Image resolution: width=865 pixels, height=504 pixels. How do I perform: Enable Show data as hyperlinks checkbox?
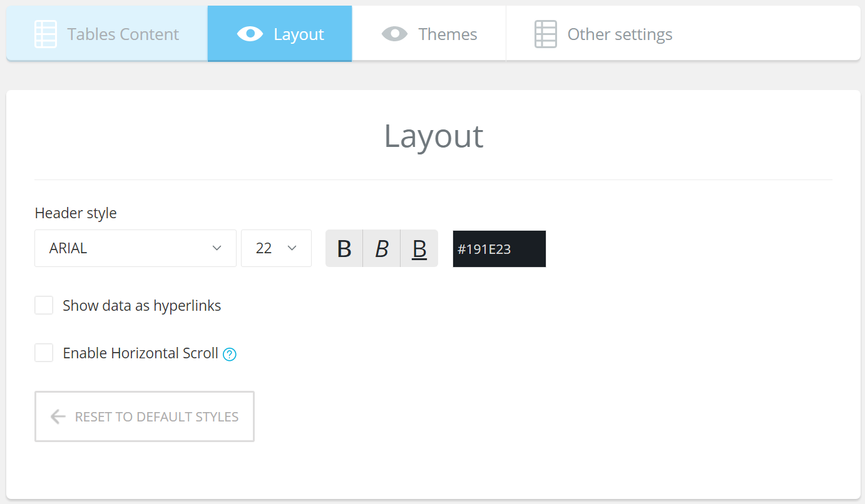pos(44,305)
